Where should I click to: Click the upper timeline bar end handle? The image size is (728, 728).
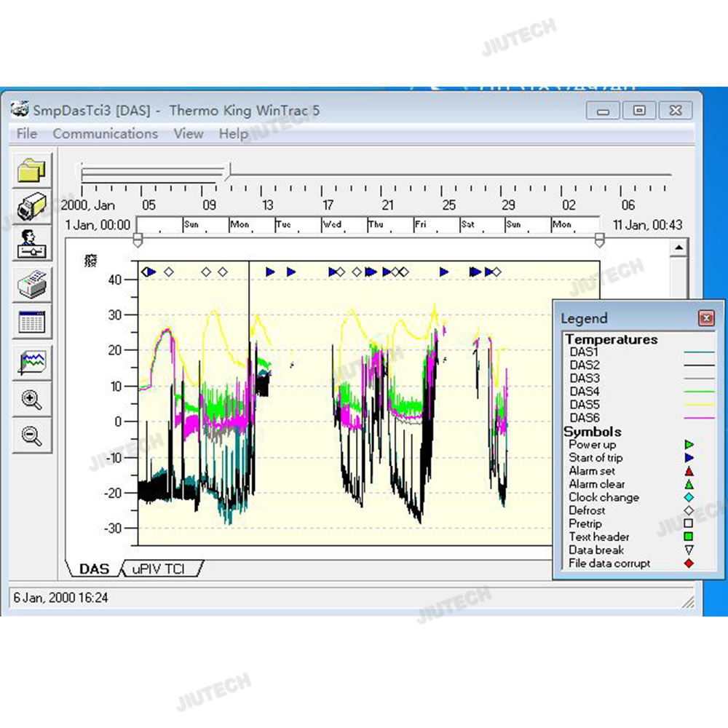pyautogui.click(x=229, y=171)
